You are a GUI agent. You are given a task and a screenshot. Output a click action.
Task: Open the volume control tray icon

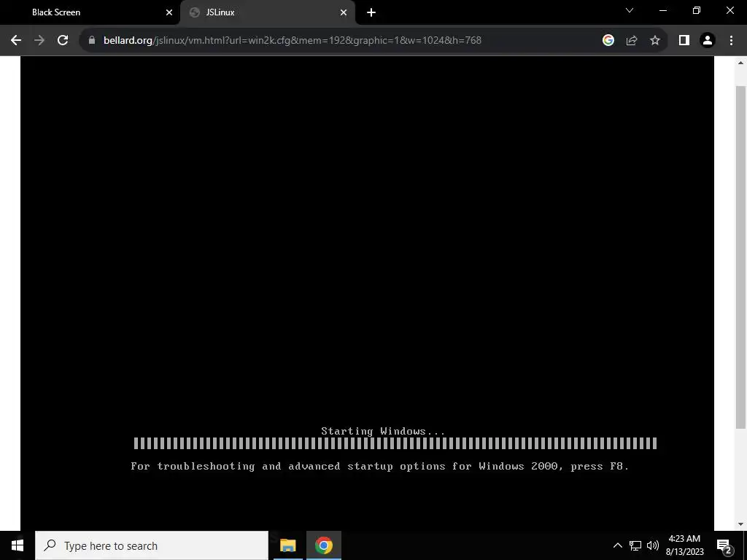click(x=653, y=545)
